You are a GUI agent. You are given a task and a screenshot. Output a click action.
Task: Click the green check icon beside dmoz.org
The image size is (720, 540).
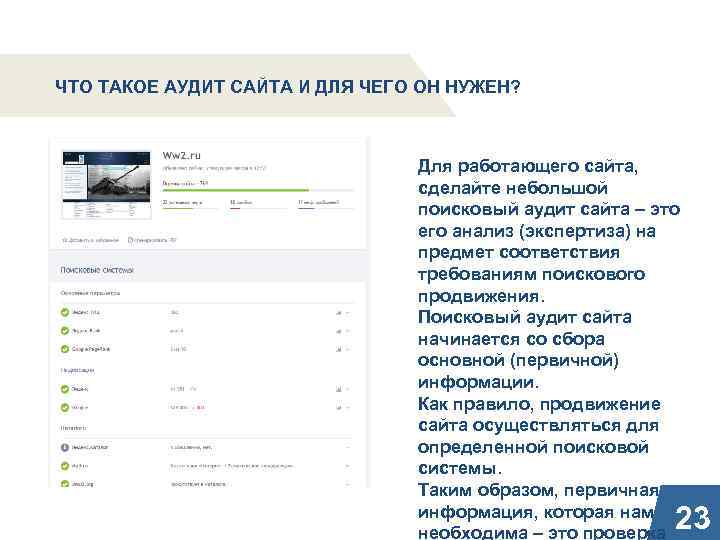coord(65,484)
